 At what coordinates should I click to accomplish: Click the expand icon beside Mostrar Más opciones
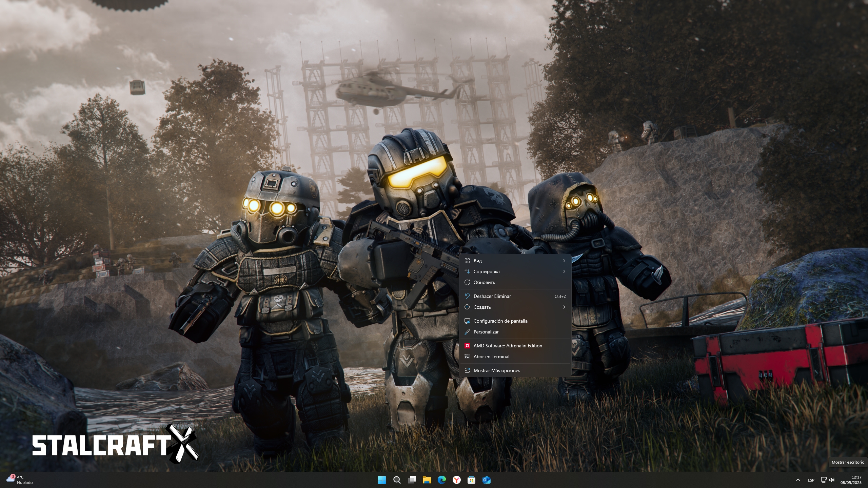(467, 370)
